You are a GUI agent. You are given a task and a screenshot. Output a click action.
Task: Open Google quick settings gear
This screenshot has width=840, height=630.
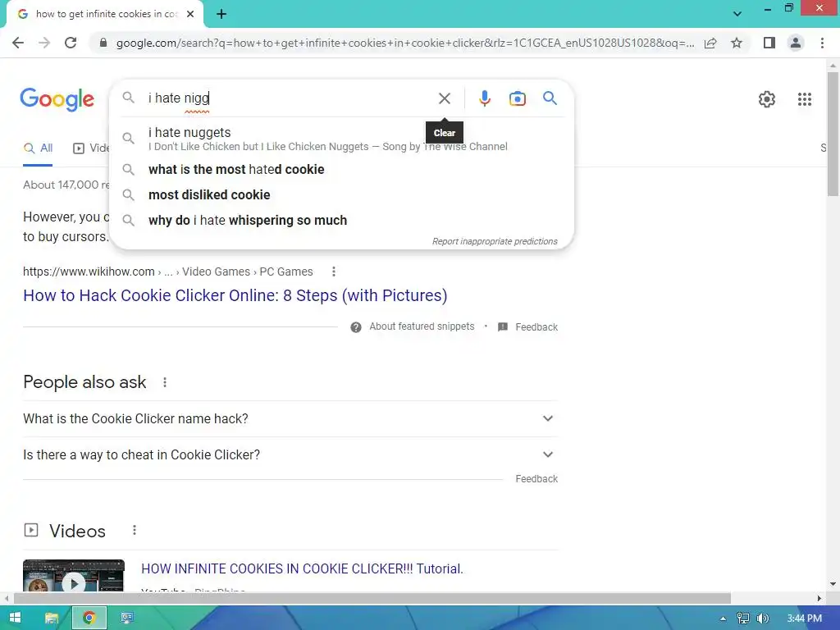(767, 99)
